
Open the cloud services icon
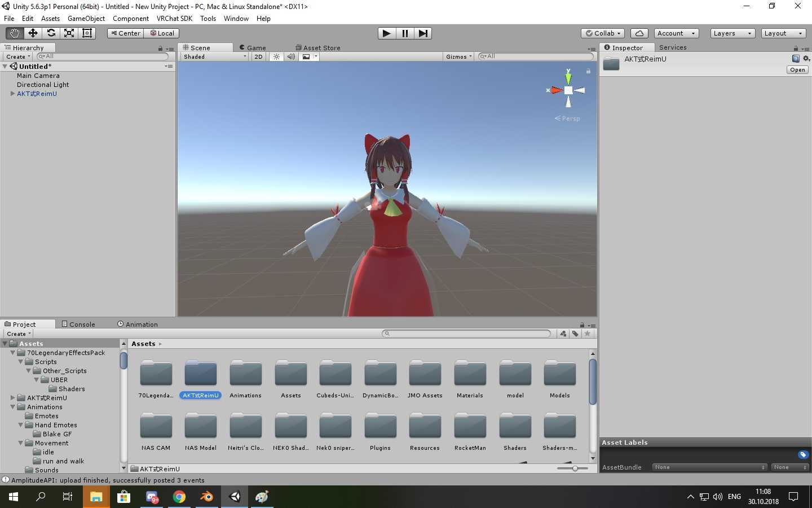pos(639,33)
